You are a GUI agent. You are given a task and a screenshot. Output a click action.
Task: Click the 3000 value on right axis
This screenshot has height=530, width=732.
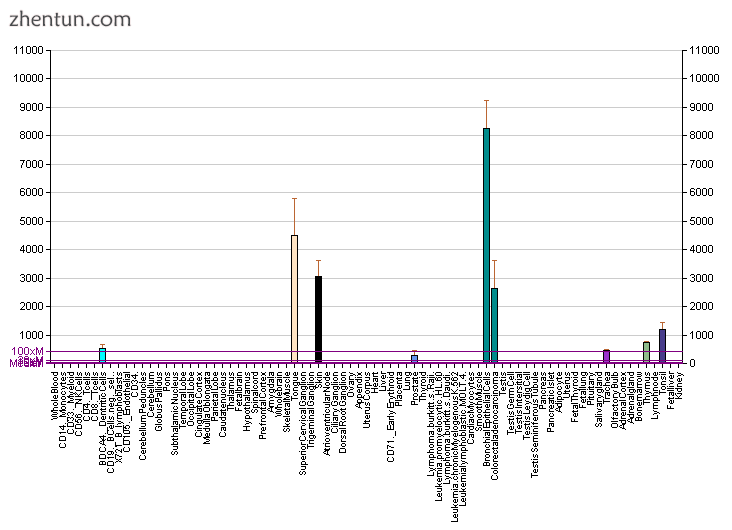701,278
